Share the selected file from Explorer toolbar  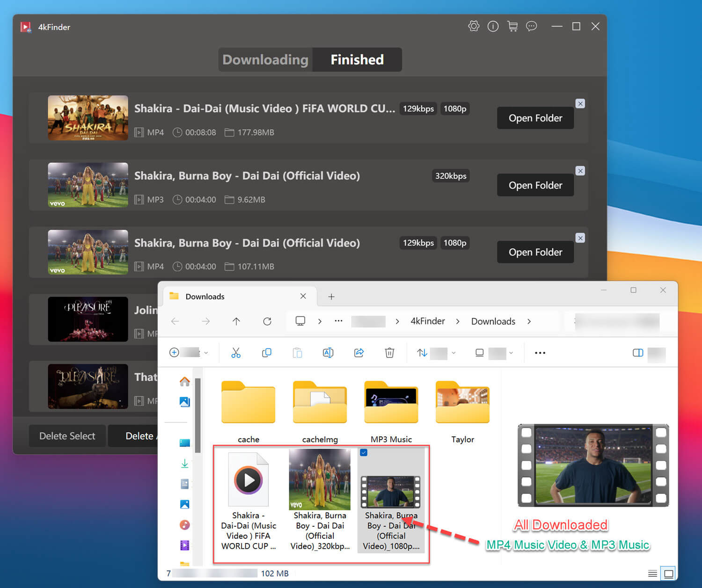(x=359, y=353)
